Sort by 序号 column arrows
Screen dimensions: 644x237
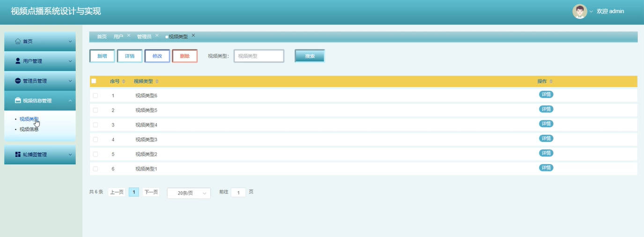pos(124,81)
